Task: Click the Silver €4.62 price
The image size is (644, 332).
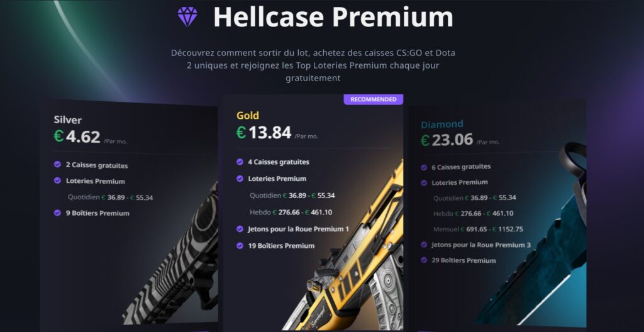Action: pos(77,136)
